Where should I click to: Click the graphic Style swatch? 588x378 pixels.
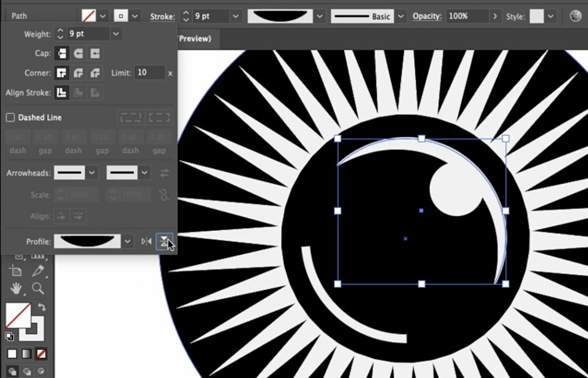point(536,16)
